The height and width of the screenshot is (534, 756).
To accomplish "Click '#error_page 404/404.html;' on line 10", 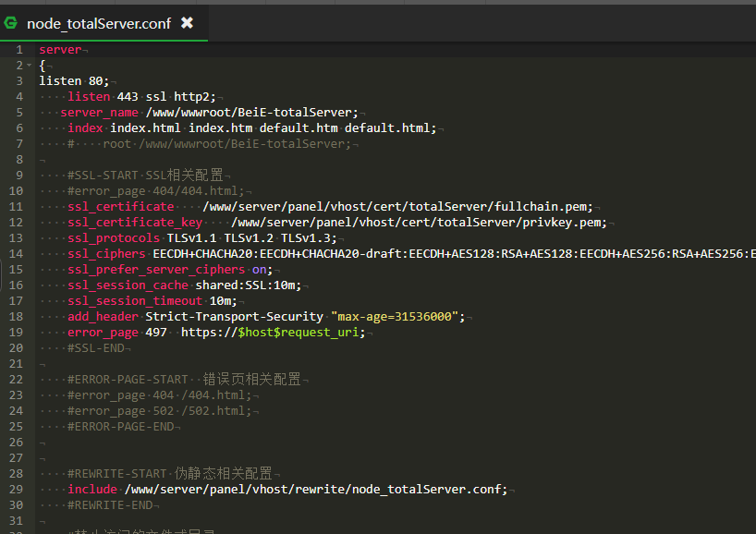I will (156, 191).
